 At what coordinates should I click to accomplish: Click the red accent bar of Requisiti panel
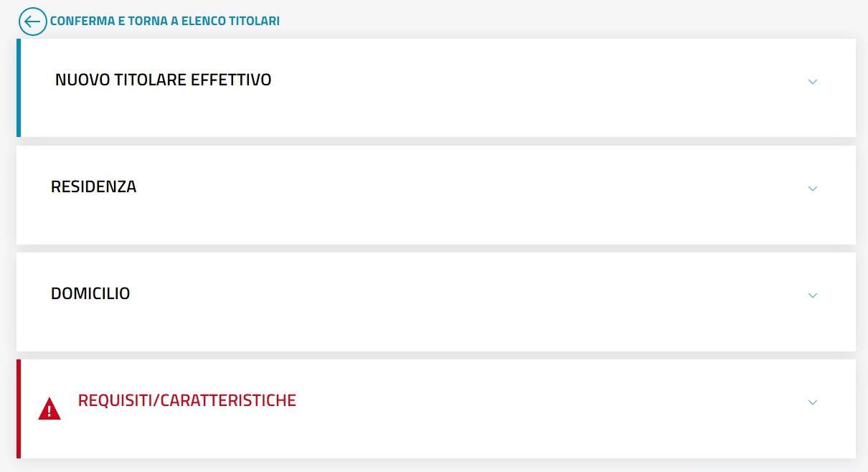19,409
